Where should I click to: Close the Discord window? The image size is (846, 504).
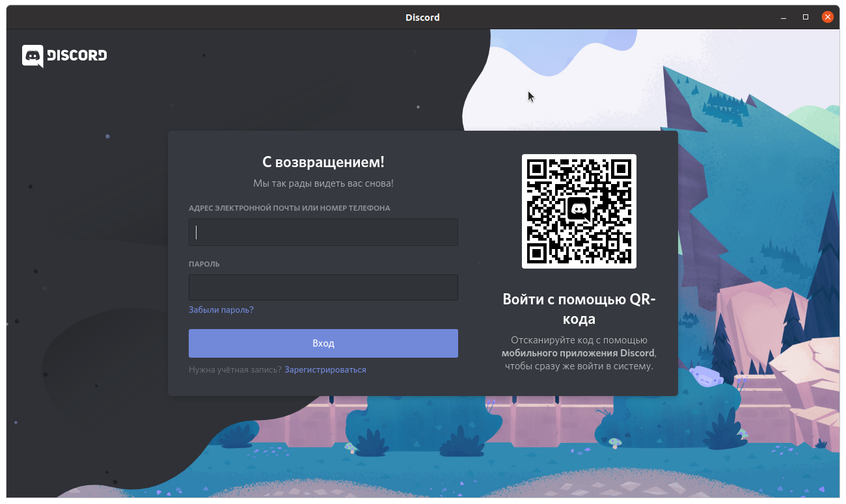pyautogui.click(x=828, y=17)
